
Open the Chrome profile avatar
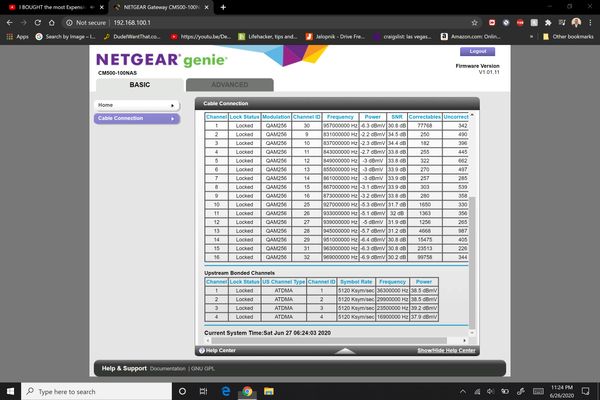[576, 23]
